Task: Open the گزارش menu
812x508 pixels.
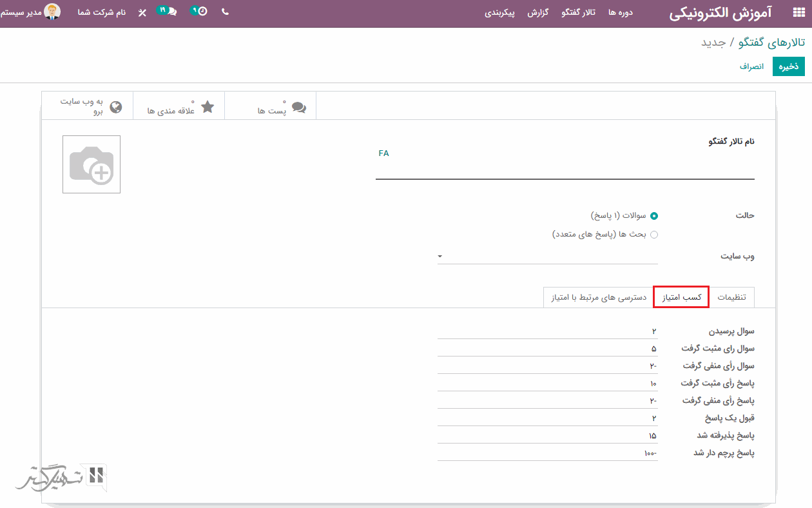Action: point(537,13)
